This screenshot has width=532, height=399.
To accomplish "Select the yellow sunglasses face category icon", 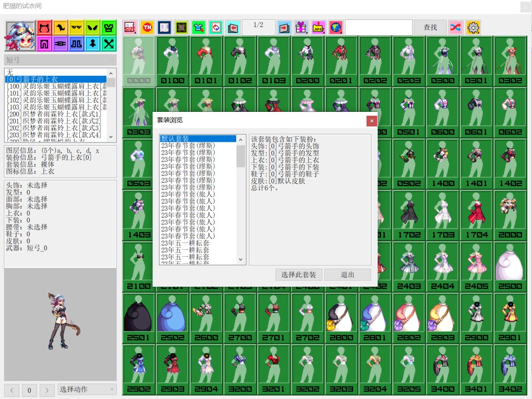I will point(77,28).
